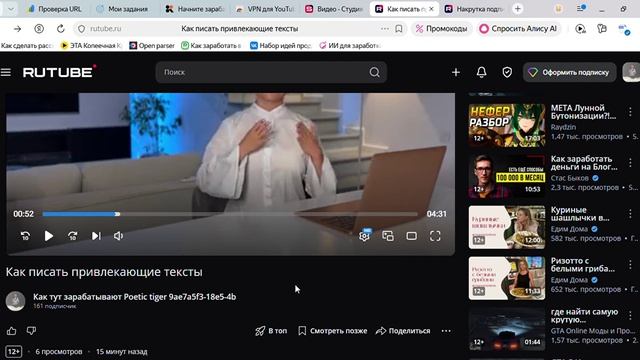This screenshot has width=640, height=360.
Task: Open 'Куриные шашлычки' video thumbnail
Action: coord(507,227)
